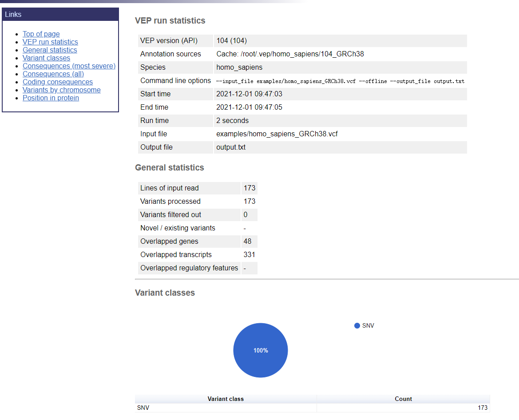This screenshot has width=519, height=420.
Task: Select Overlapped genes value 48
Action: coord(248,241)
